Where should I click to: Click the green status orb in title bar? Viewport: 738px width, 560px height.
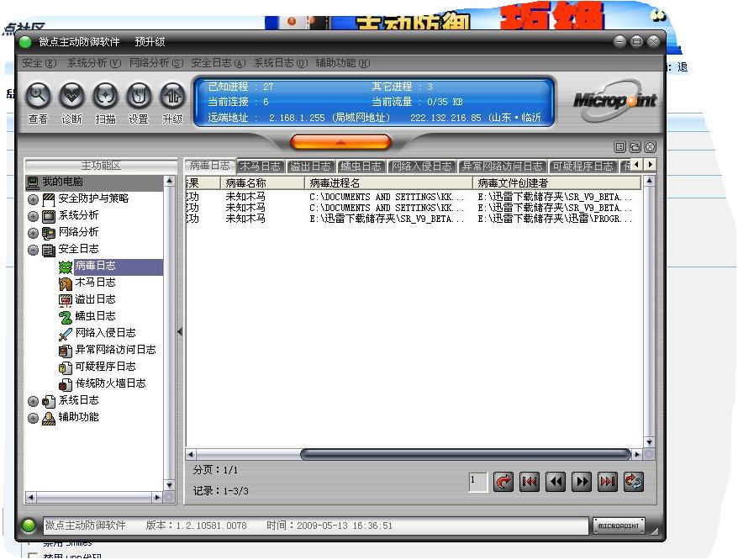coord(25,42)
